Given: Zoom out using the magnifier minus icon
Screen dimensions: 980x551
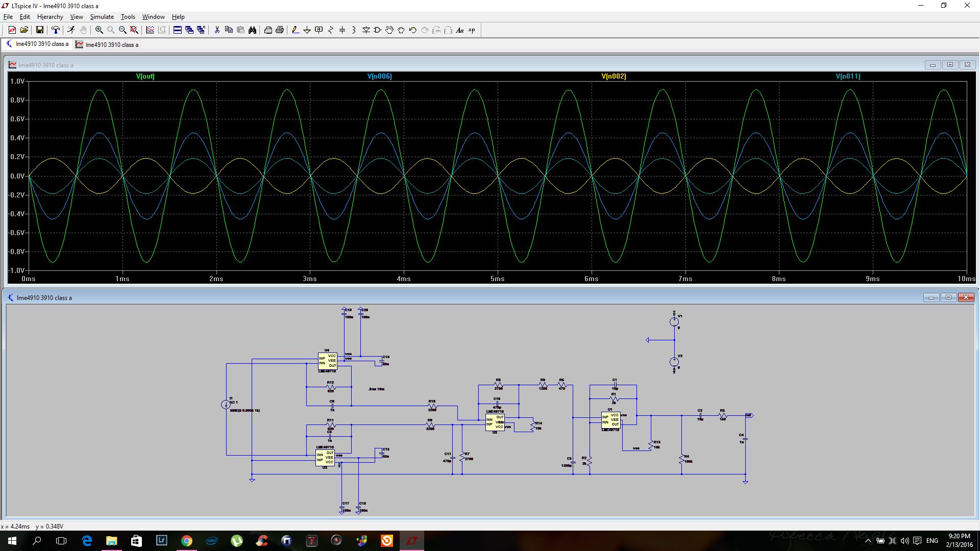Looking at the screenshot, I should coord(122,30).
